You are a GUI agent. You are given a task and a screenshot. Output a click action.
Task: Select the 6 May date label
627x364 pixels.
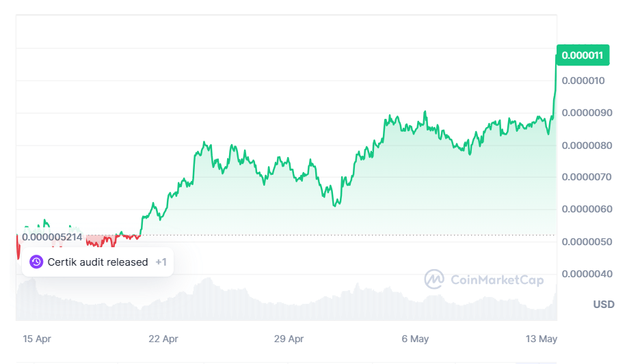415,339
